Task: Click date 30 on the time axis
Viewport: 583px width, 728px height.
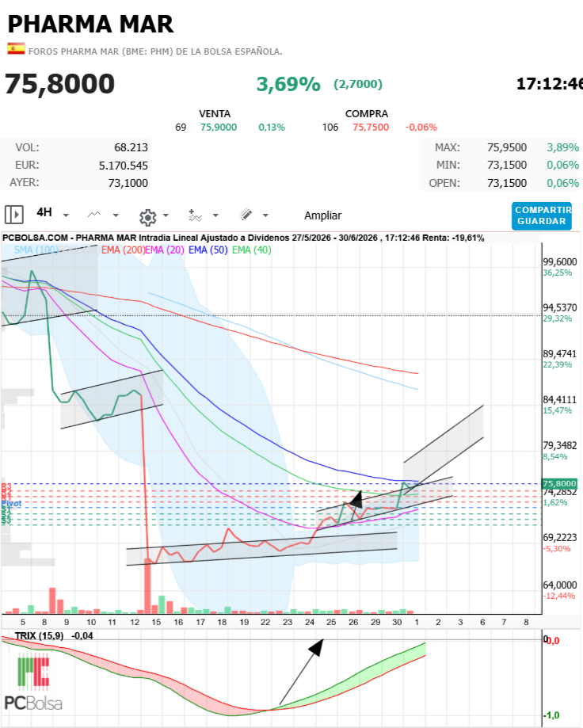Action: coord(397,622)
